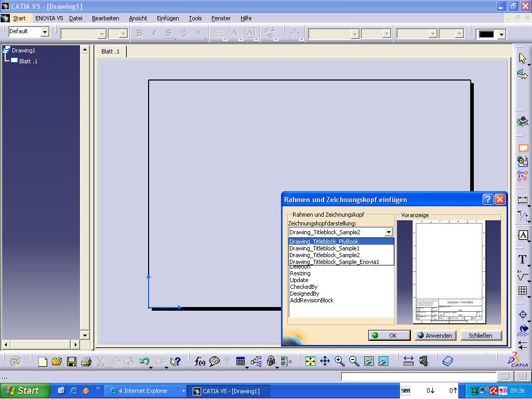Select the Resizing action
Screen dimensions: 532x399
[300, 273]
